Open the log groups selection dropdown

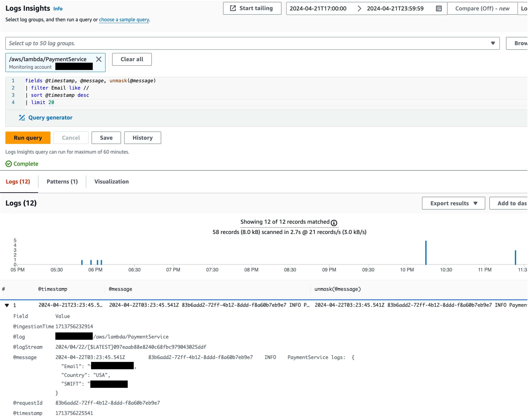[x=493, y=43]
